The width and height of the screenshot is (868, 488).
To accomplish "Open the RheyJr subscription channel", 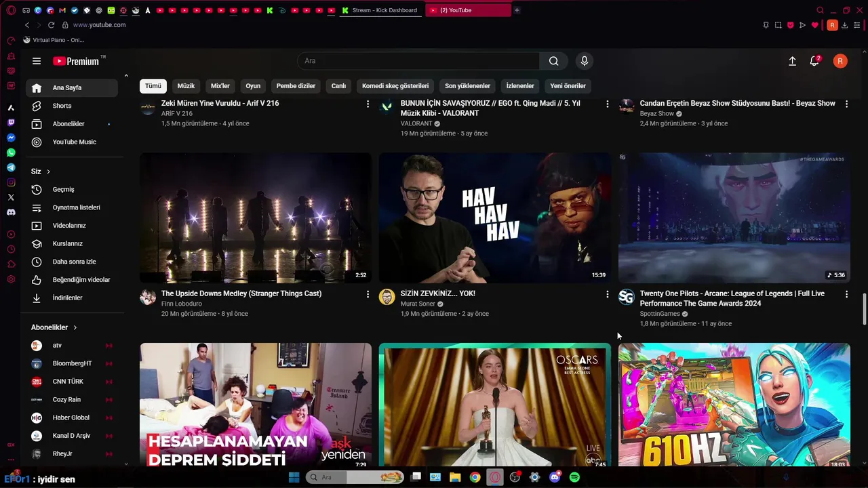I will [72, 454].
